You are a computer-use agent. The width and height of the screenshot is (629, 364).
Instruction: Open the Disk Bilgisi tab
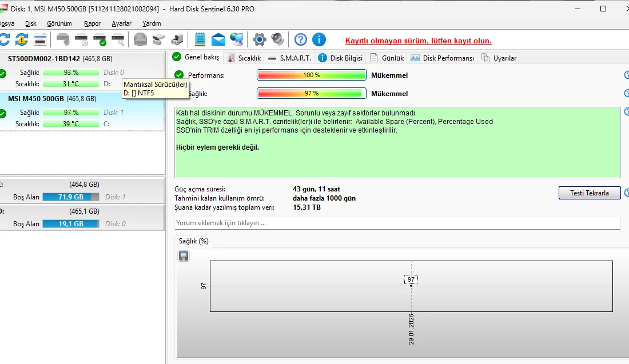tap(340, 58)
